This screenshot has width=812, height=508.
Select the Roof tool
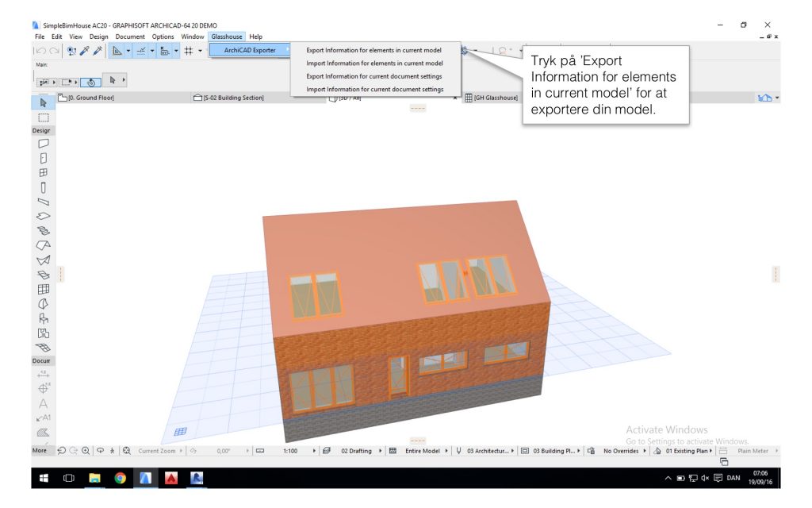44,245
